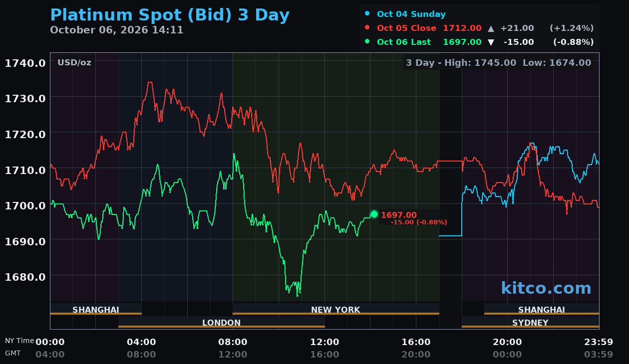Click the first SHANGHAI session bar on left
Viewport: 629px width, 364px height.
[96, 309]
